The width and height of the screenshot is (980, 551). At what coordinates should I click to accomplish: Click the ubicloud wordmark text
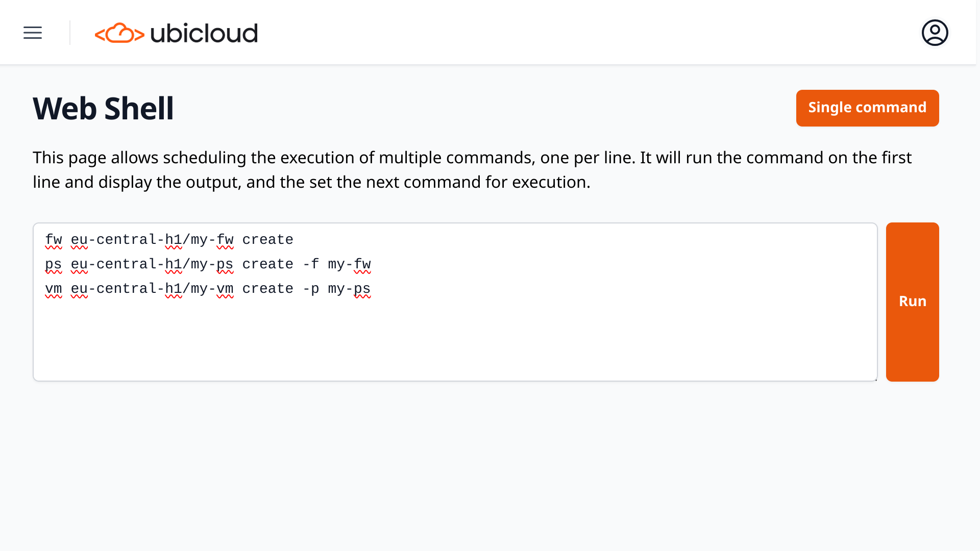(204, 34)
